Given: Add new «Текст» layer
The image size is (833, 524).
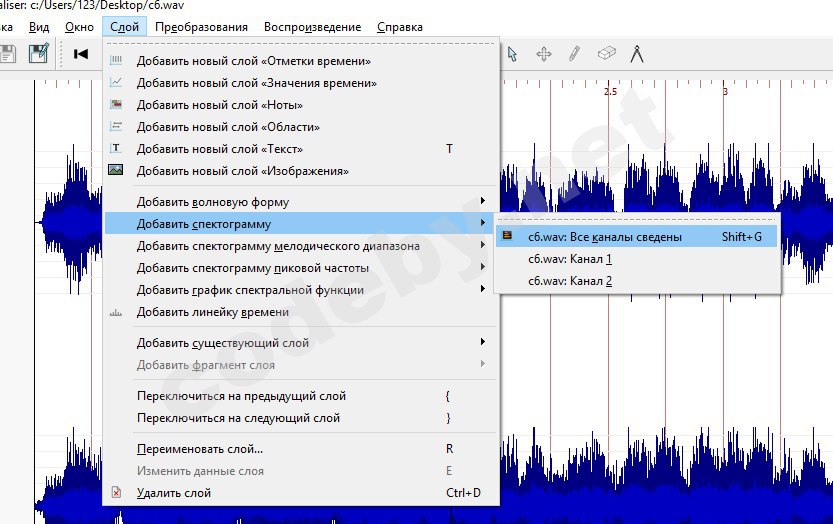Looking at the screenshot, I should coord(301,149).
